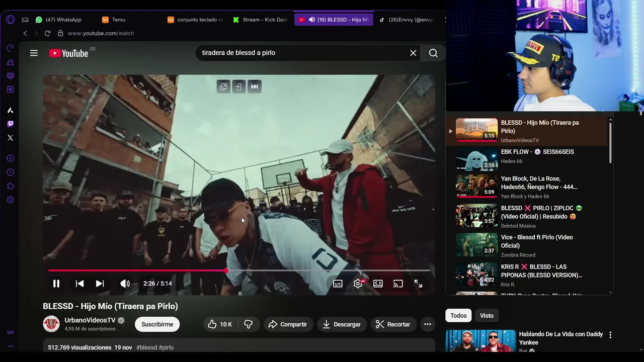Click the #blessd hashtag link
Image resolution: width=644 pixels, height=362 pixels.
click(x=146, y=347)
